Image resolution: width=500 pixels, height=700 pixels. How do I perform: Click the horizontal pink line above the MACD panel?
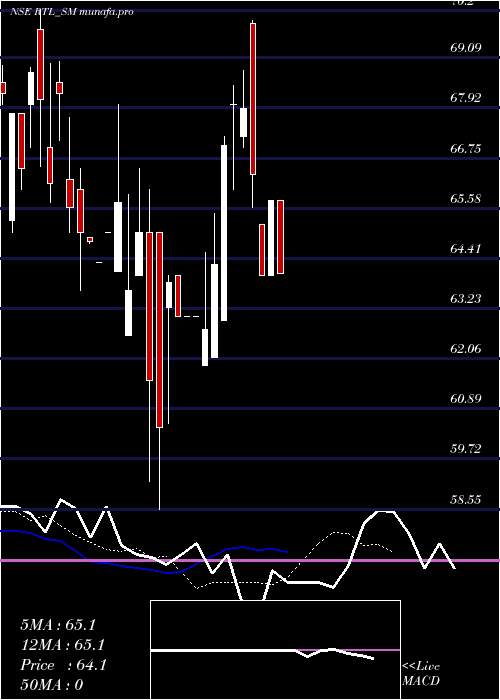pyautogui.click(x=250, y=560)
